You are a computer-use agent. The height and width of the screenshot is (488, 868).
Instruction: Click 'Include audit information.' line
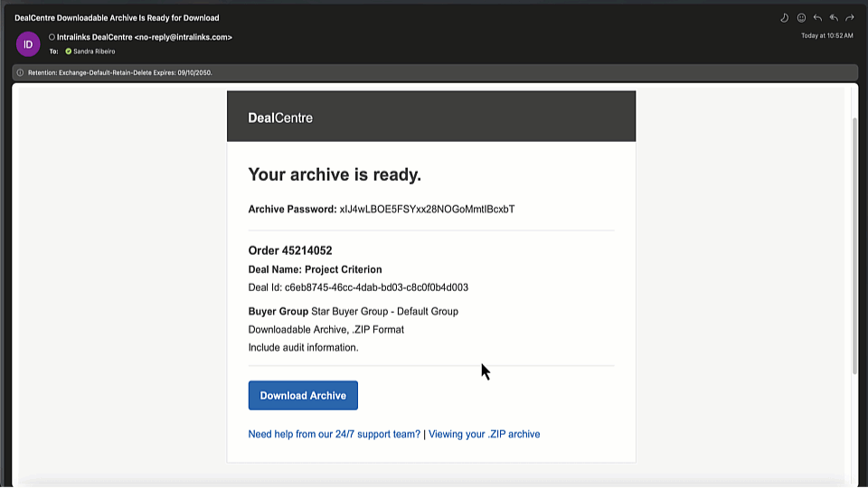304,347
